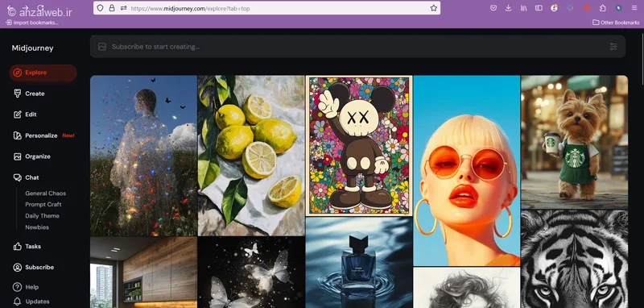Open the Firefox hamburger application menu
The image size is (644, 308).
tap(634, 8)
